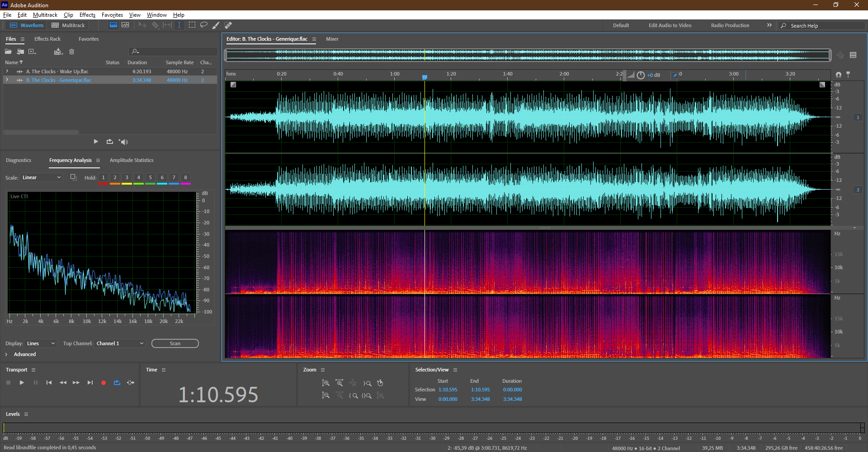
Task: Select the Default workspace
Action: (621, 25)
